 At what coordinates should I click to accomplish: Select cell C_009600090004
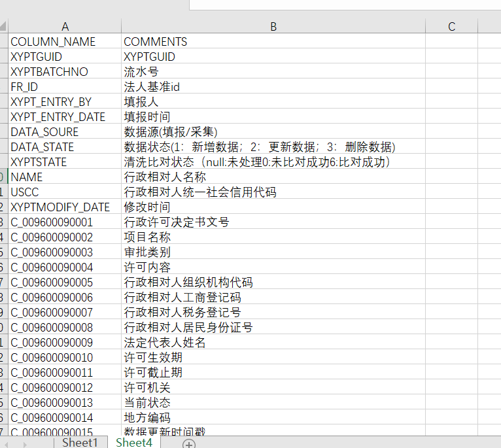coord(65,267)
